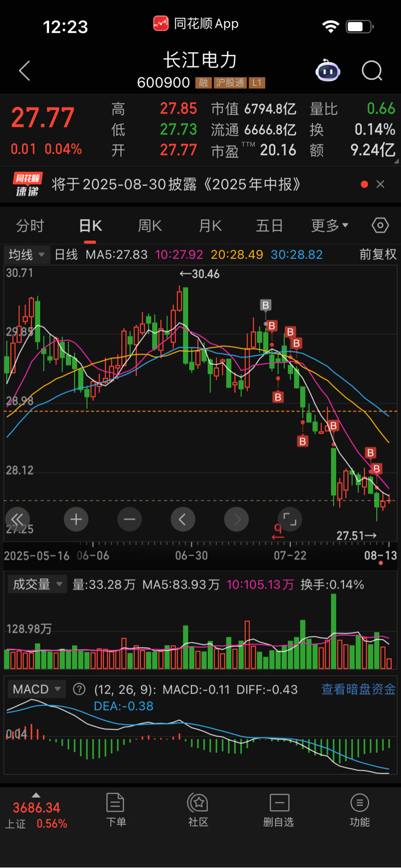Screen dimensions: 401x868
Task: Tap the 沪股通 badge
Action: (x=230, y=83)
